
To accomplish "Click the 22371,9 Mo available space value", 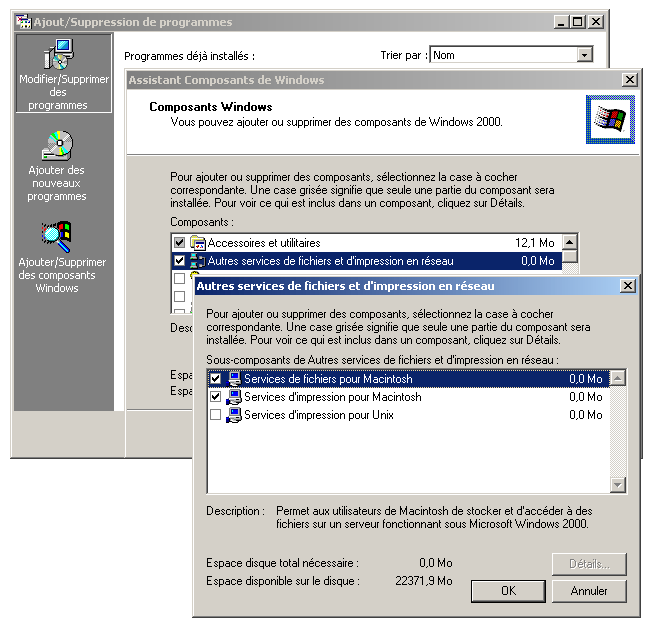I will tap(424, 581).
